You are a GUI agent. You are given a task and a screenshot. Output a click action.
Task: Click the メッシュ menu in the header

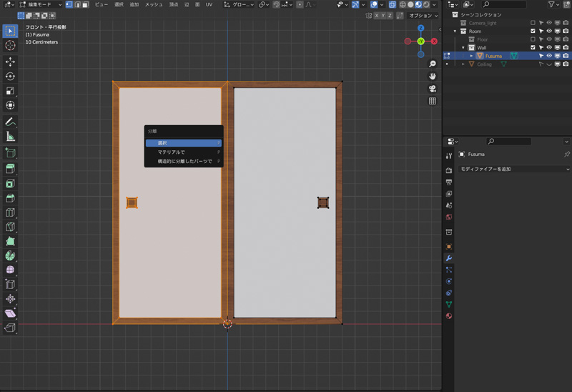click(154, 4)
